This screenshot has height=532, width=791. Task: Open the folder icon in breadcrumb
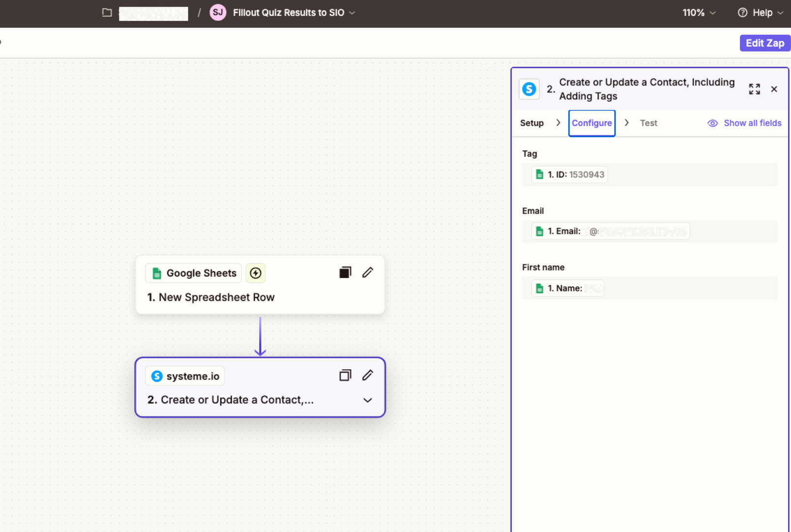pyautogui.click(x=107, y=12)
